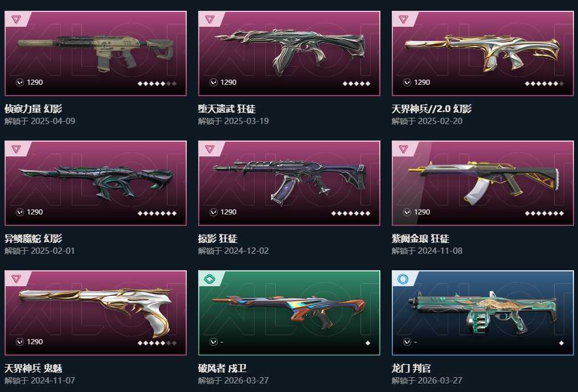Click the 天界神兵//2.0 幻影 title
This screenshot has width=578, height=392.
pos(431,109)
